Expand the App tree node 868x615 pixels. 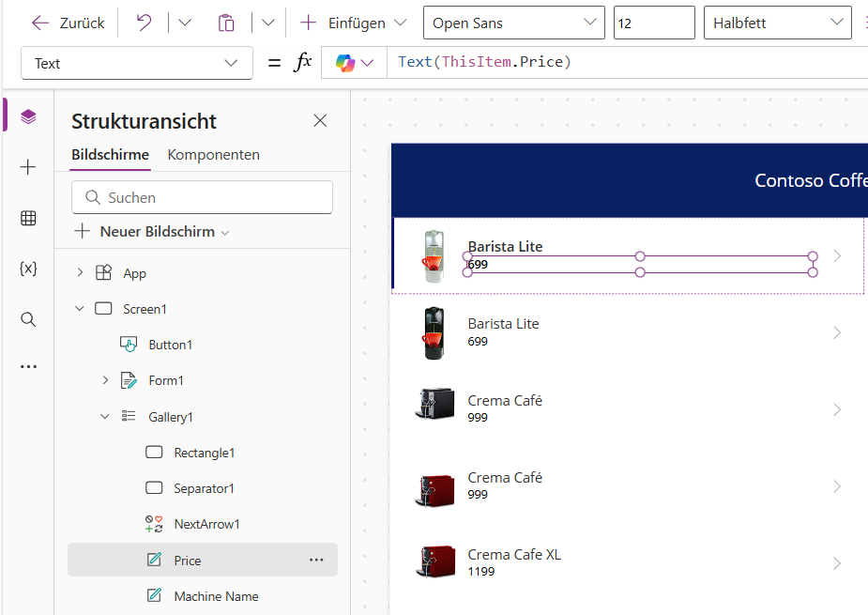click(x=81, y=272)
